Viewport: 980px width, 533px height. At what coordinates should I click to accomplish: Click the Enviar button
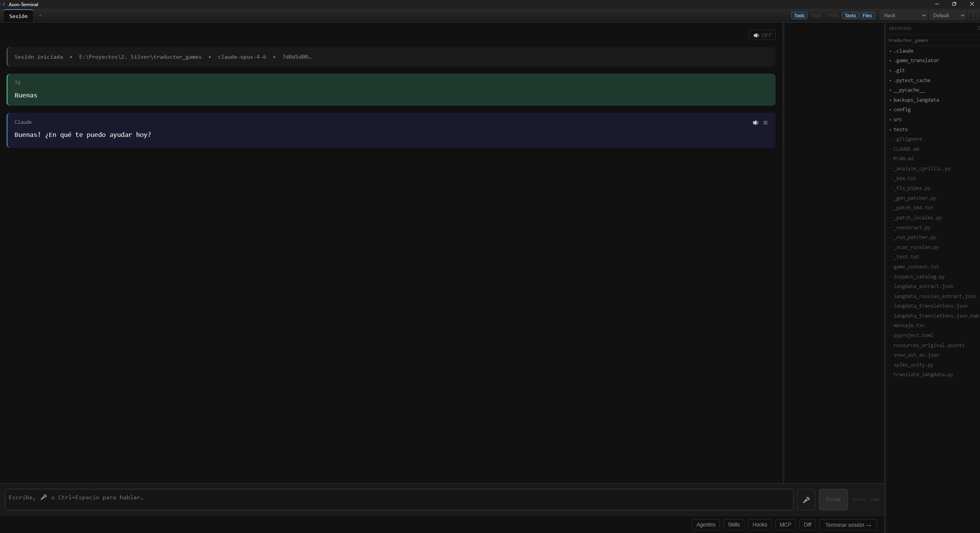tap(833, 499)
